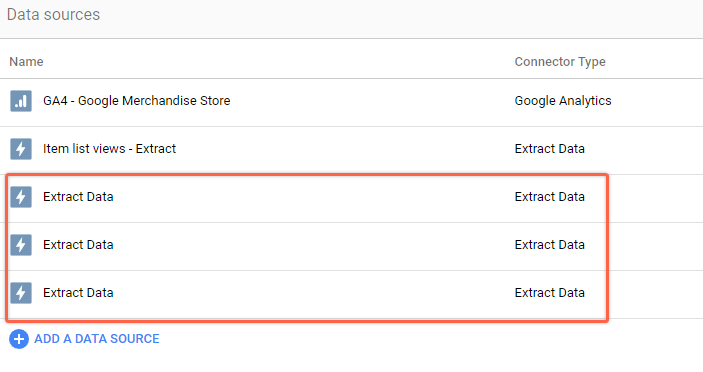Click the Name column header
This screenshot has width=703, height=372.
(x=26, y=62)
